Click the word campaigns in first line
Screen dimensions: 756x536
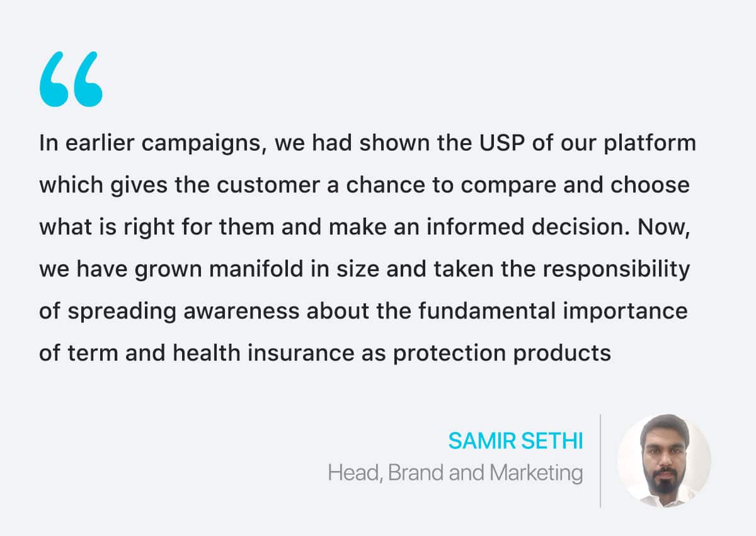coord(200,144)
